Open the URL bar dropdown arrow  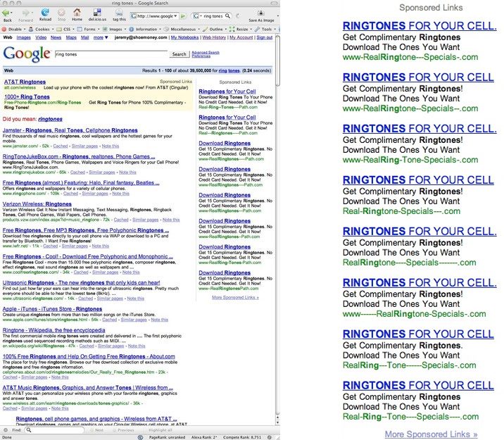175,15
